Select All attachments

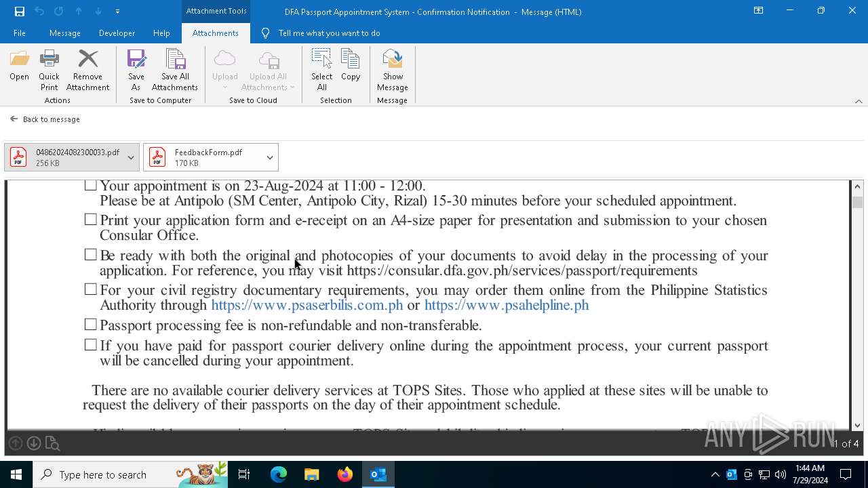click(x=322, y=70)
